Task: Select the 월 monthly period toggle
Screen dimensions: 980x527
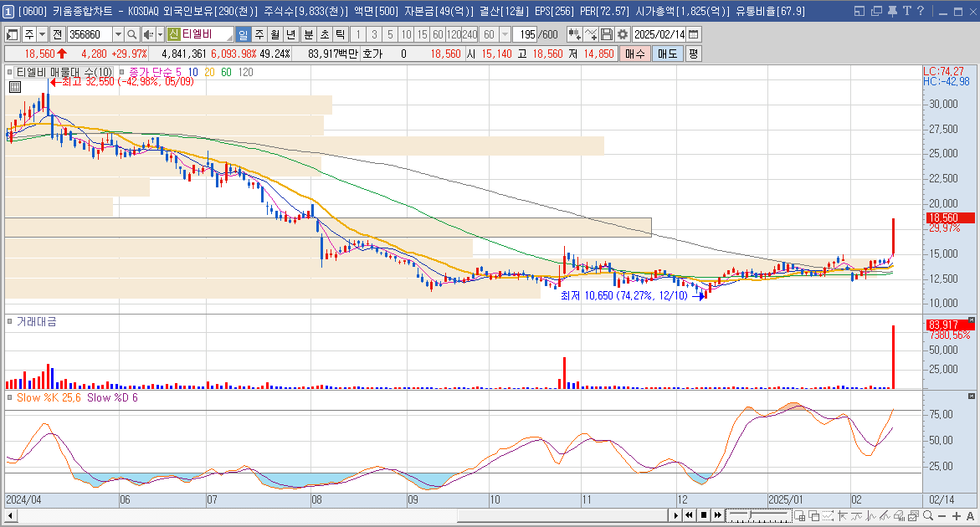Action: (x=275, y=34)
